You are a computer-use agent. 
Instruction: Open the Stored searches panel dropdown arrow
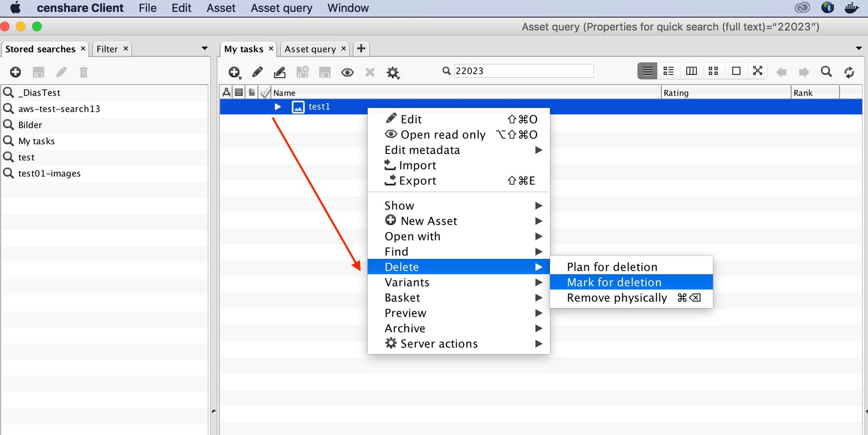[x=205, y=48]
